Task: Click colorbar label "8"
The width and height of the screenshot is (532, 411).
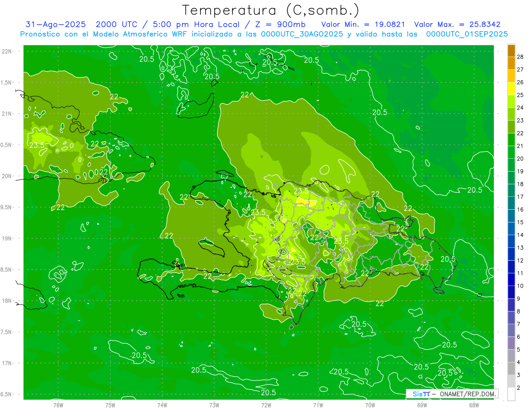Action: (519, 311)
